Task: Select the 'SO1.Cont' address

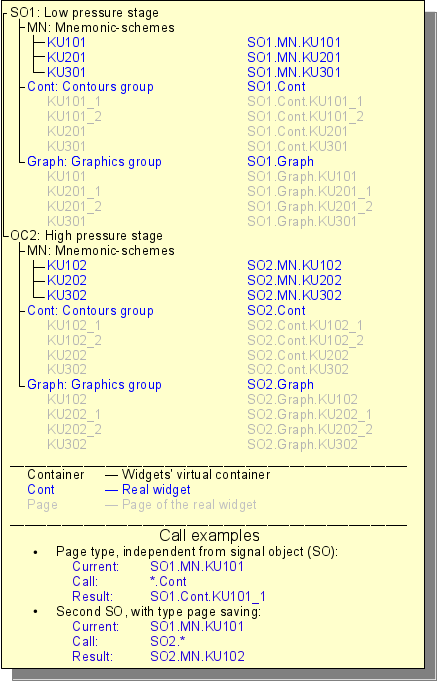Action: click(x=276, y=86)
